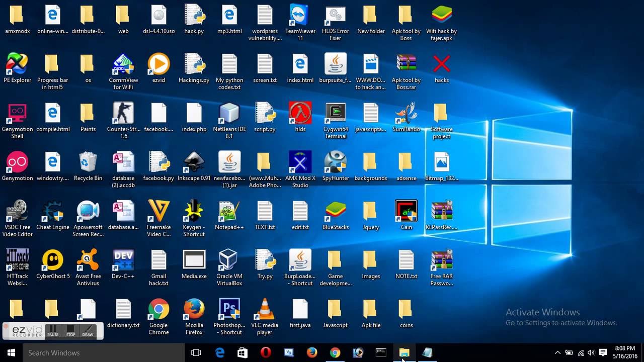Select the NOTE.txt file
This screenshot has width=644, height=362.
click(x=406, y=264)
